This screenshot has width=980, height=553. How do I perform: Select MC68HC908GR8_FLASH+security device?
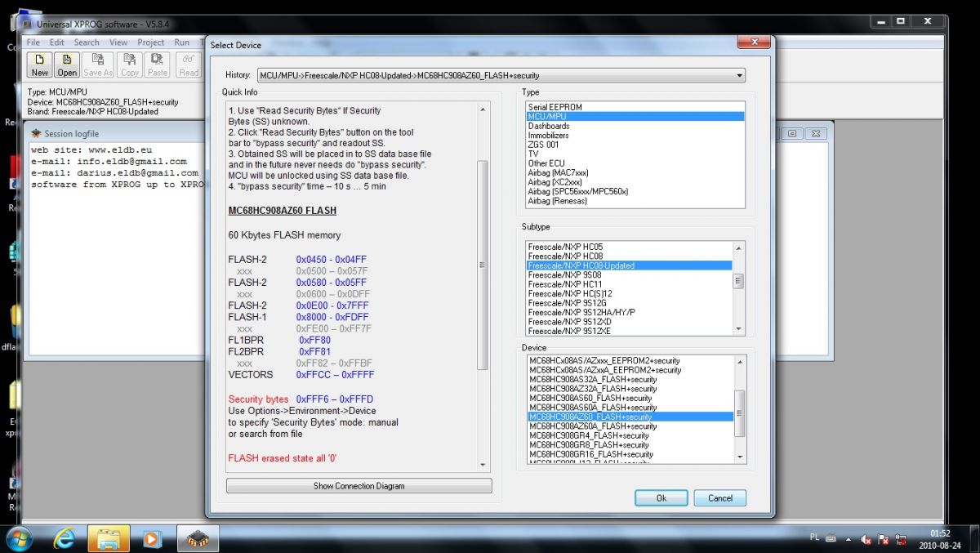629,445
